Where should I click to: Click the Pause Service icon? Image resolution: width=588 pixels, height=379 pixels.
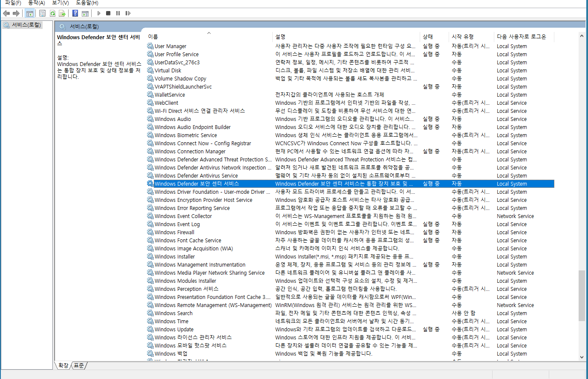coord(118,13)
